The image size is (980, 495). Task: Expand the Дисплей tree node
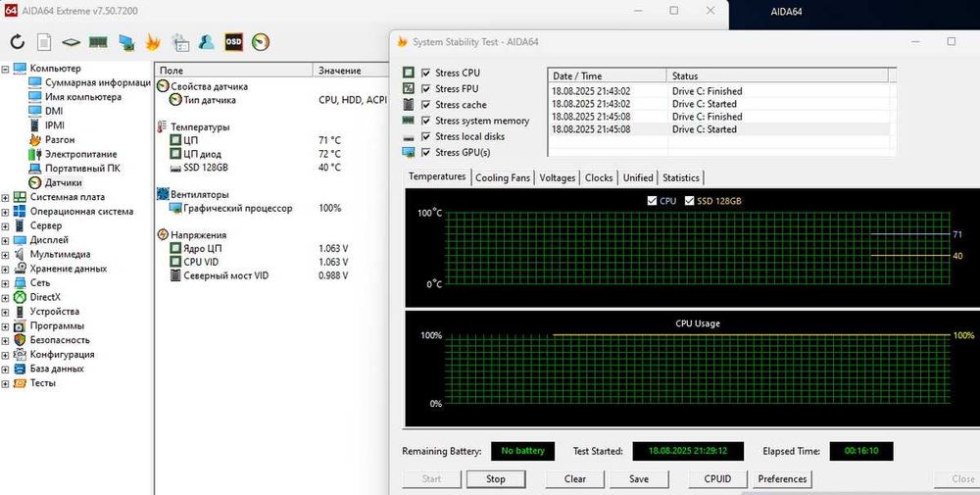pyautogui.click(x=5, y=240)
